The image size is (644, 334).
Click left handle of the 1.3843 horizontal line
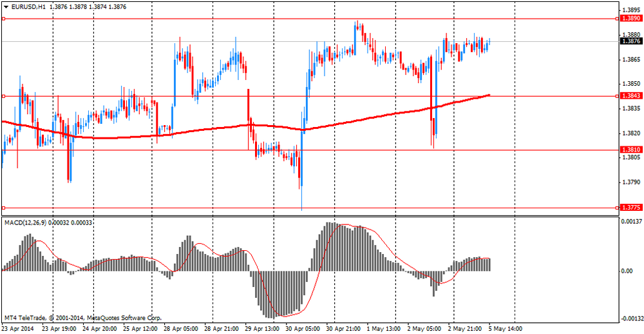click(4, 96)
